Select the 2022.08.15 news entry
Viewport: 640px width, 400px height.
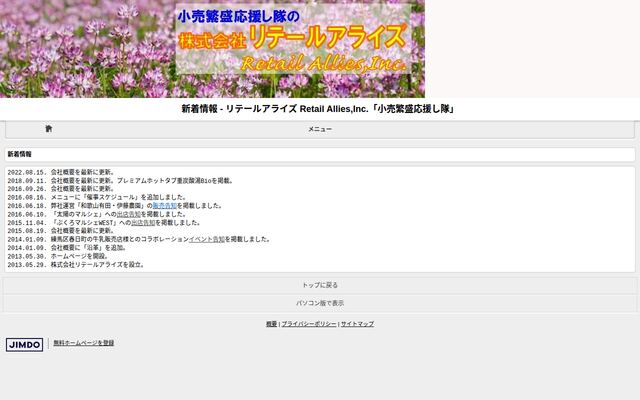pyautogui.click(x=62, y=172)
